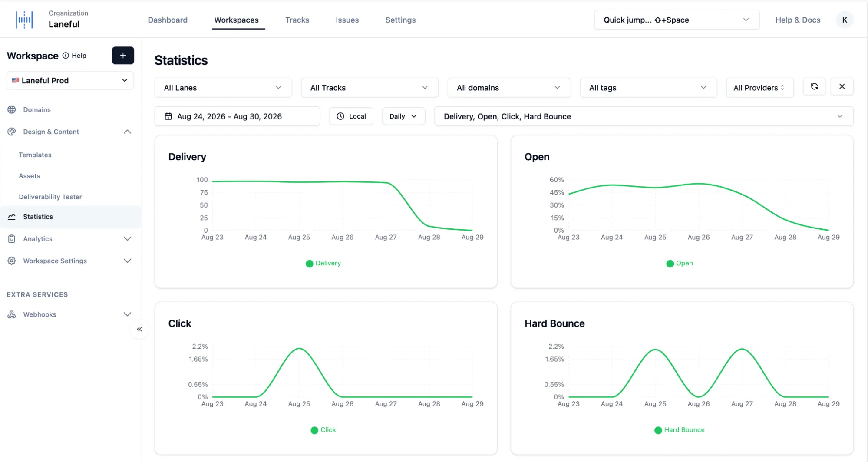Viewport: 868px width, 462px height.
Task: Click the refresh statistics icon
Action: pyautogui.click(x=814, y=86)
